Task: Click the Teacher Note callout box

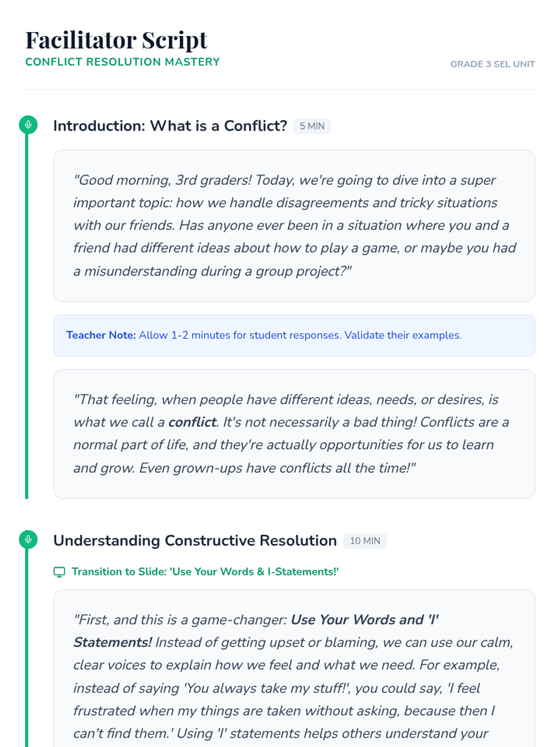Action: coord(294,336)
